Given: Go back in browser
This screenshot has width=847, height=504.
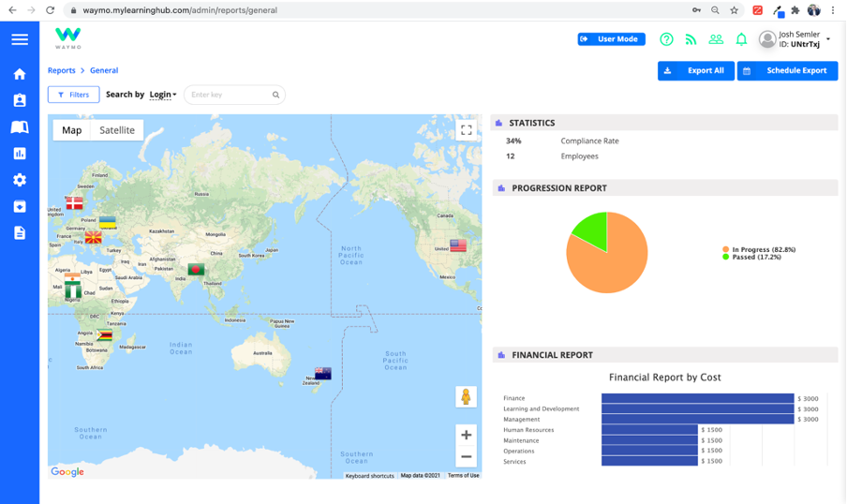Looking at the screenshot, I should click(12, 9).
